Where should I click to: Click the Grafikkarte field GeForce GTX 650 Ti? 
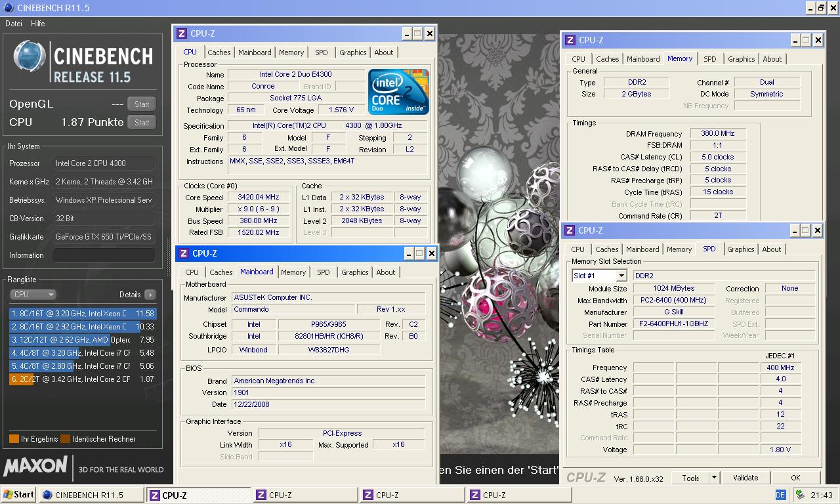pyautogui.click(x=104, y=237)
